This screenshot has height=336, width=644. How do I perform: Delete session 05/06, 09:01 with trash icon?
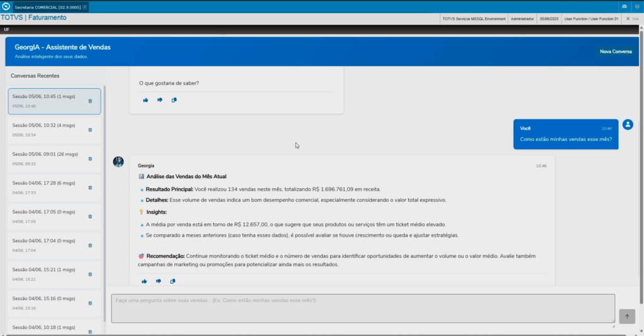pyautogui.click(x=91, y=159)
